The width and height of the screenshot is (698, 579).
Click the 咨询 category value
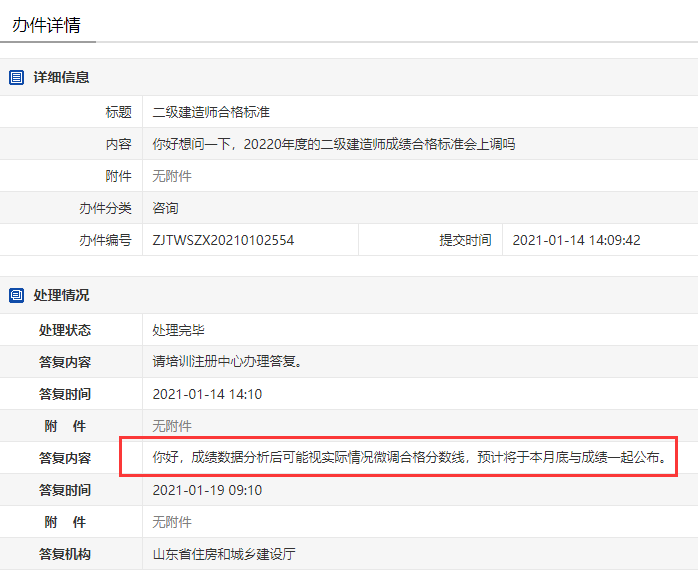point(165,208)
